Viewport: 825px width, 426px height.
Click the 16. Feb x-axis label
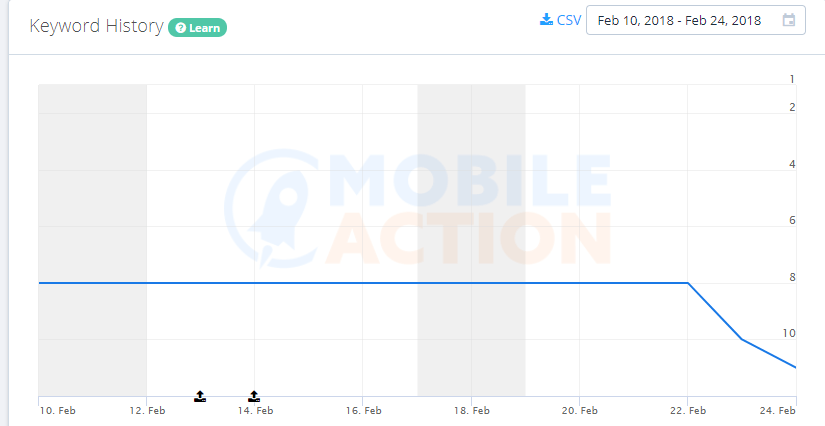(x=363, y=410)
